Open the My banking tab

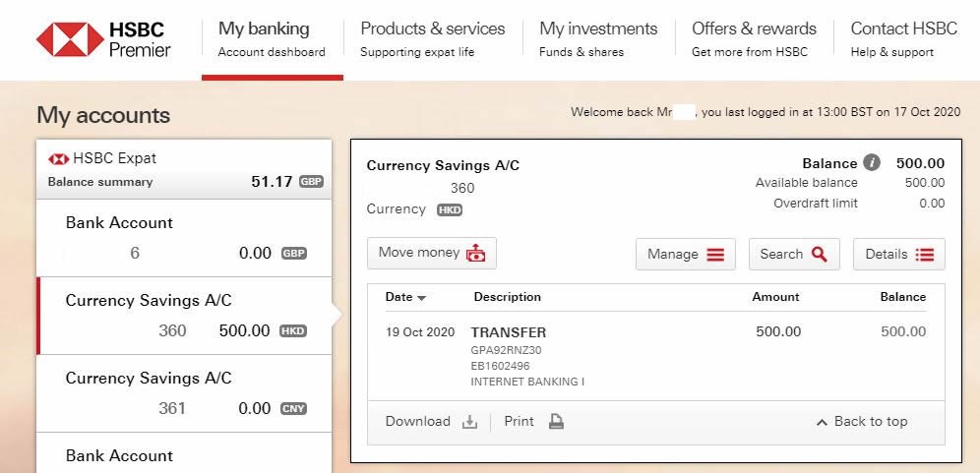272,39
